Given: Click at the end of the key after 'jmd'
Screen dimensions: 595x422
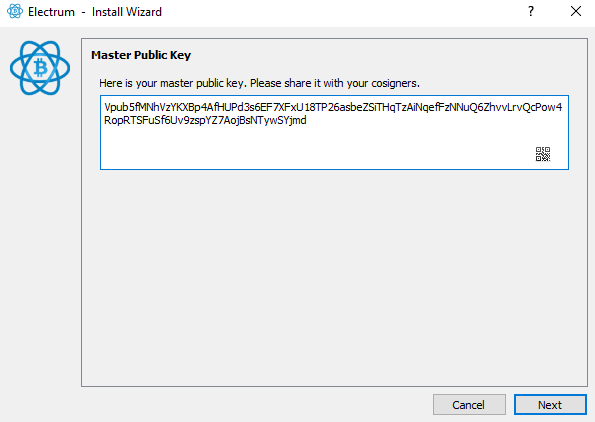Looking at the screenshot, I should [307, 121].
